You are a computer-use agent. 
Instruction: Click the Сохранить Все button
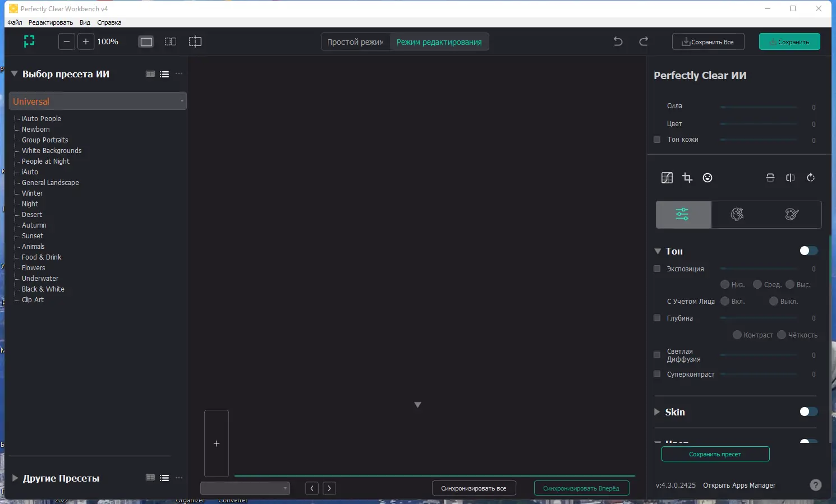tap(708, 41)
